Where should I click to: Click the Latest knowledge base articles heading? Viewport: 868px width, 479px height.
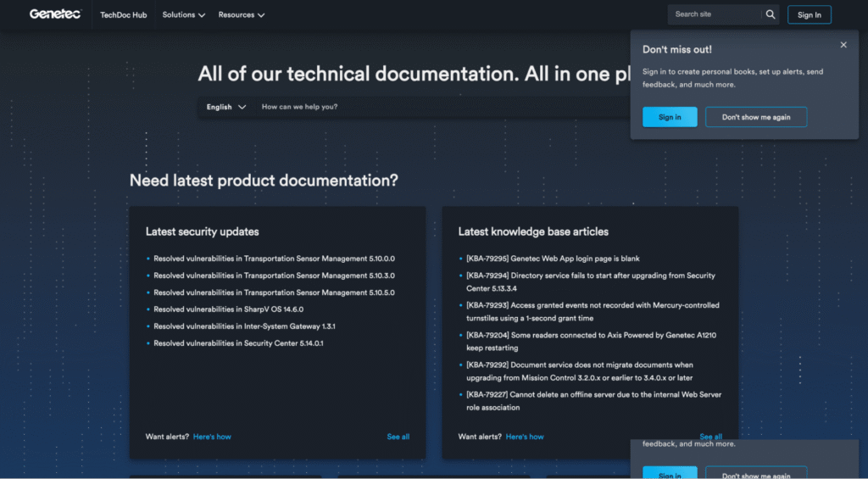(x=533, y=232)
